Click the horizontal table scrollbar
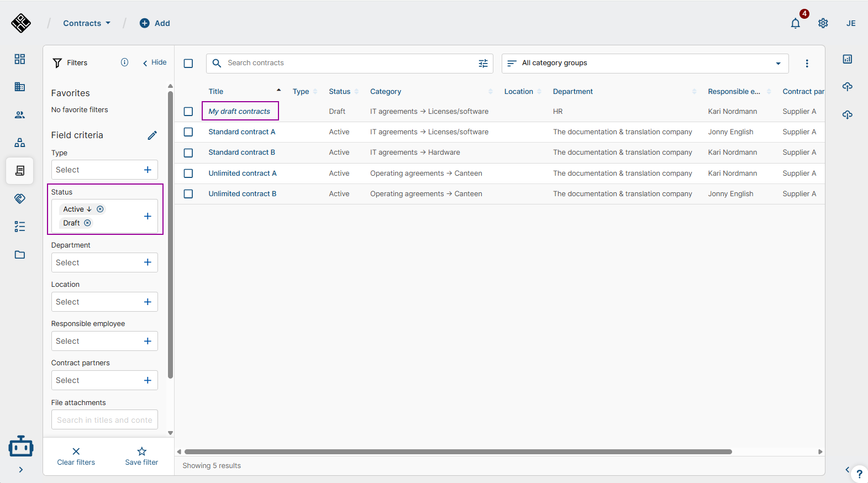This screenshot has height=483, width=868. click(457, 452)
